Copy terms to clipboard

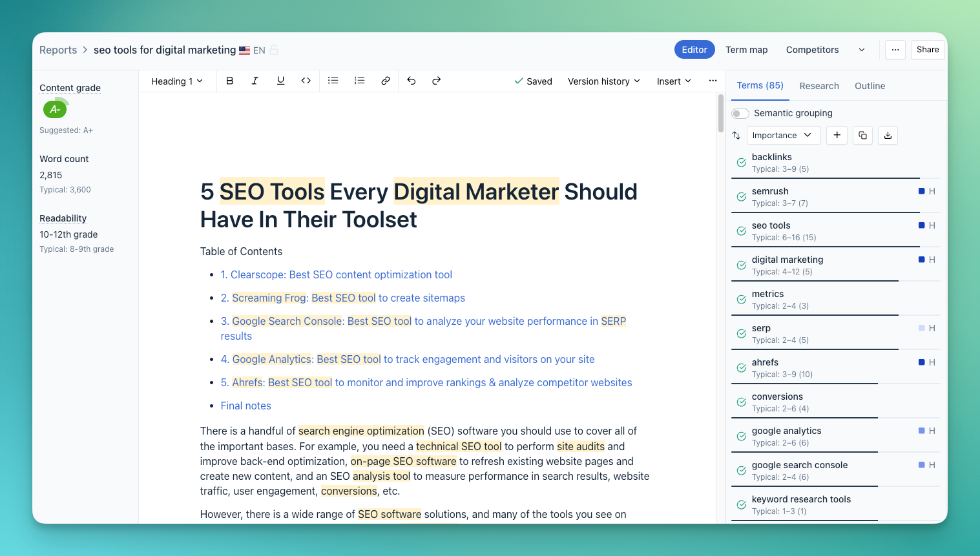(862, 135)
